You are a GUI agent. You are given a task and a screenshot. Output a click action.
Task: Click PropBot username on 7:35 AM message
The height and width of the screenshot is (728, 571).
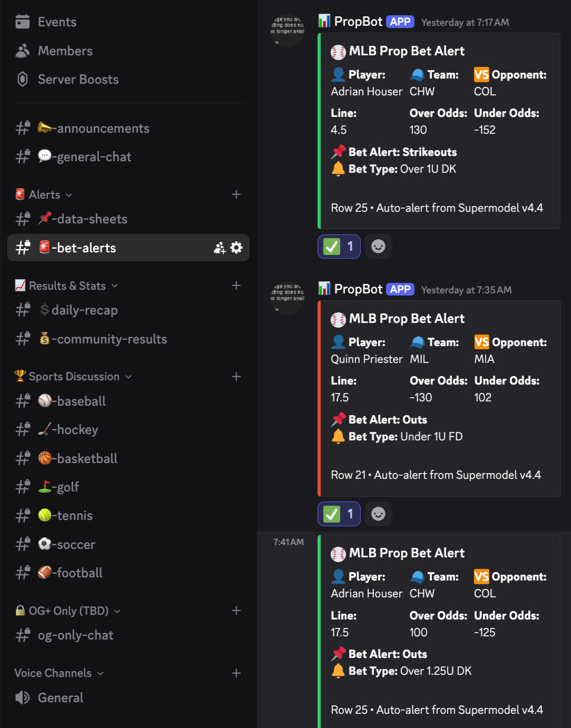tap(358, 289)
